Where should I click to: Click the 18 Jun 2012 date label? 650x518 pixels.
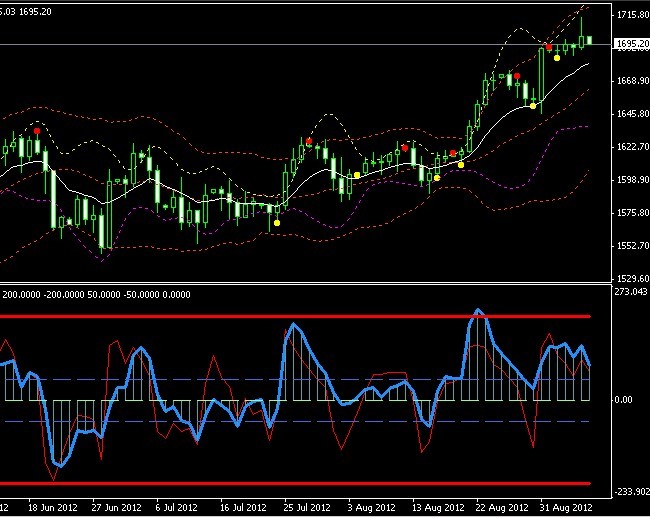click(x=53, y=508)
